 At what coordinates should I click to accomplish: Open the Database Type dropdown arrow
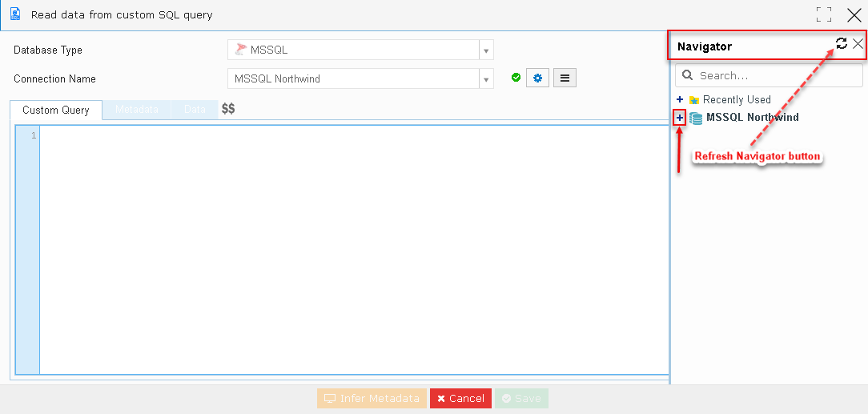point(486,50)
